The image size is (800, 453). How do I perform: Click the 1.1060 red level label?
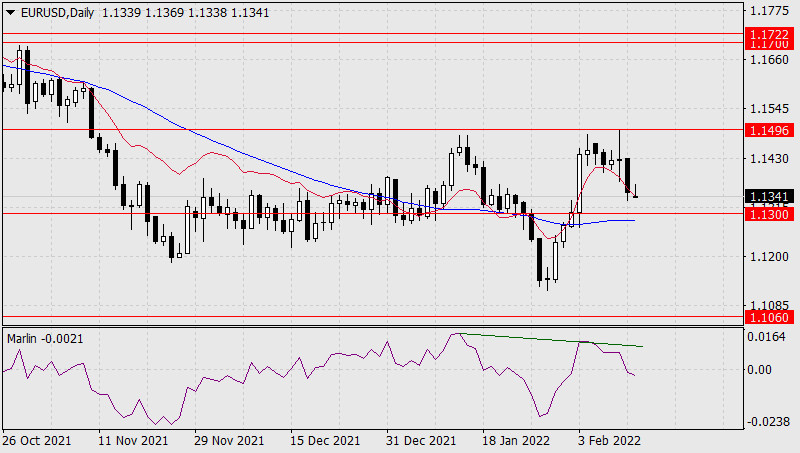pyautogui.click(x=769, y=317)
